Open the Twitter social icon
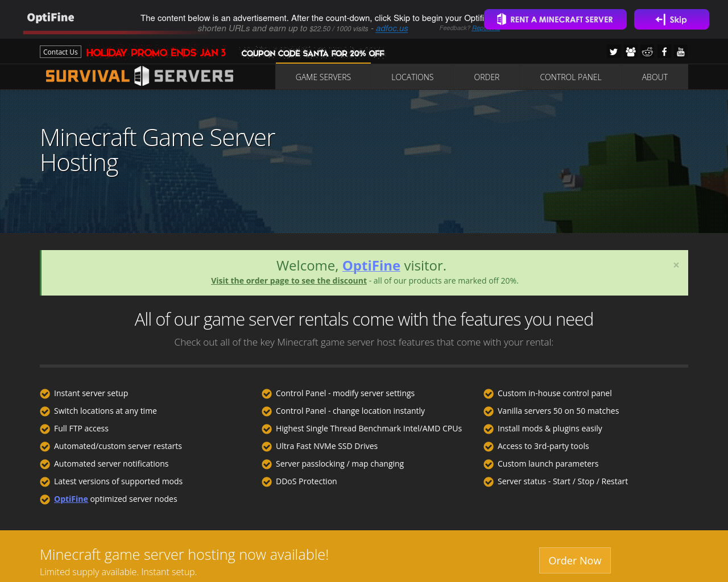Screen dimensions: 728x582 613,52
